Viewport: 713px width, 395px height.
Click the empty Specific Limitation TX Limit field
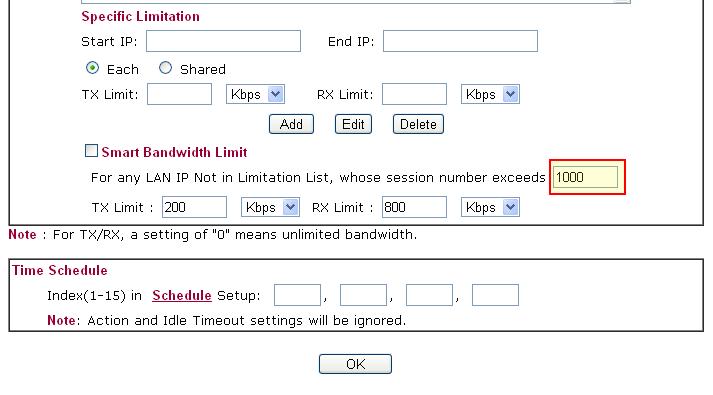click(x=179, y=94)
